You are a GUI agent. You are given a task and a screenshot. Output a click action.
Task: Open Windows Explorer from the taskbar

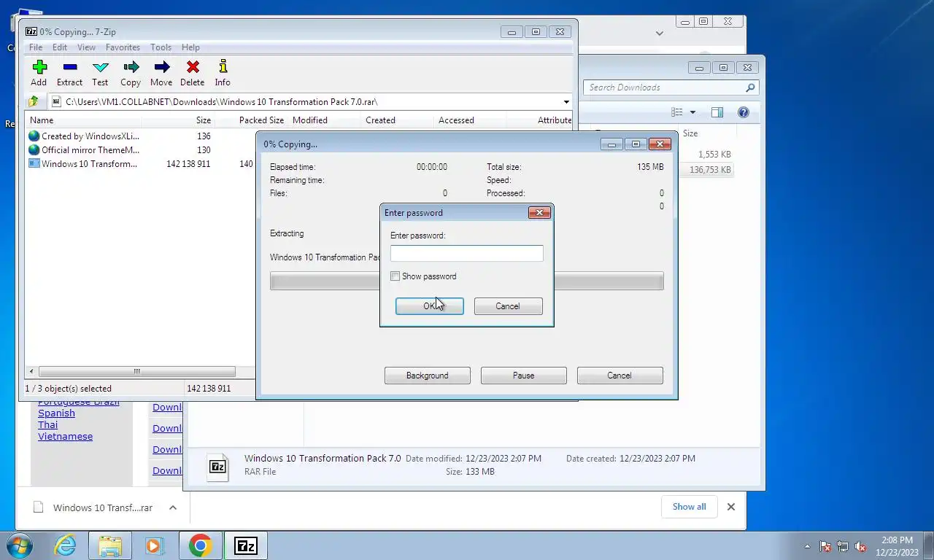tap(110, 545)
